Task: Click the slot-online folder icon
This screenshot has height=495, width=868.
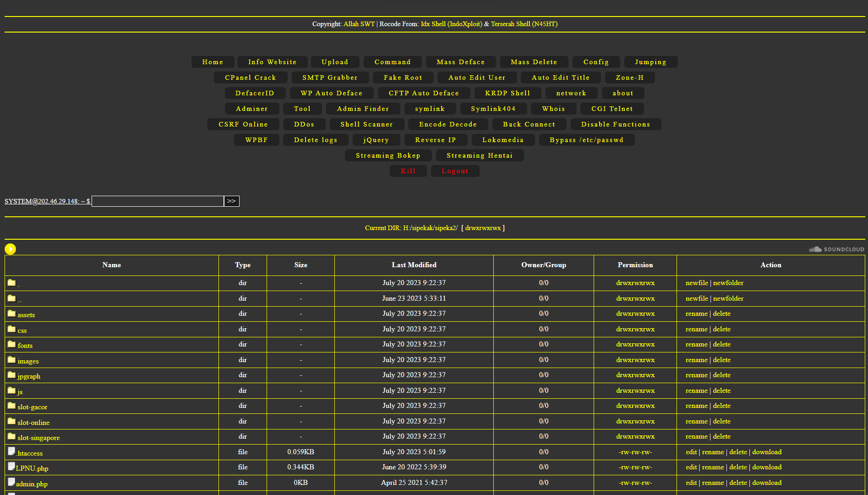Action: pyautogui.click(x=11, y=421)
